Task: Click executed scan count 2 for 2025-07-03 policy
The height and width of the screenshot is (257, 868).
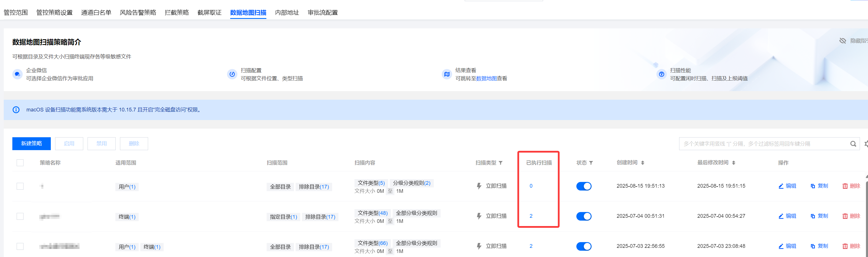Action: click(531, 246)
